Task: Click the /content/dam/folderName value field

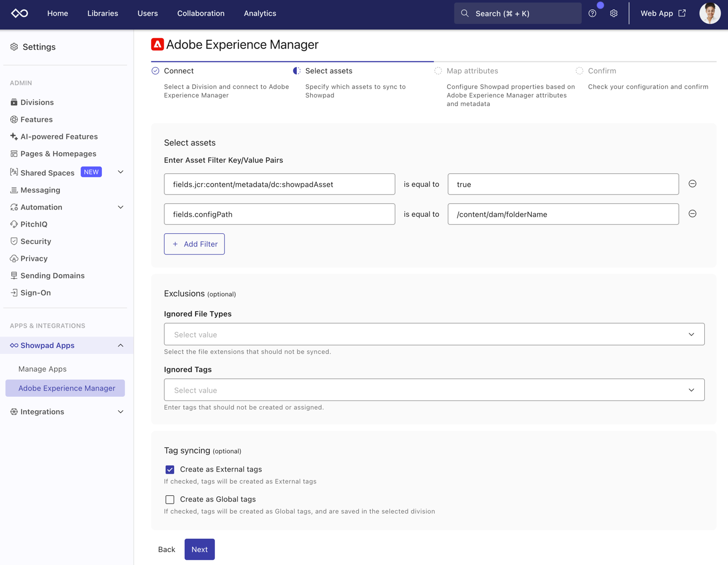Action: (563, 214)
